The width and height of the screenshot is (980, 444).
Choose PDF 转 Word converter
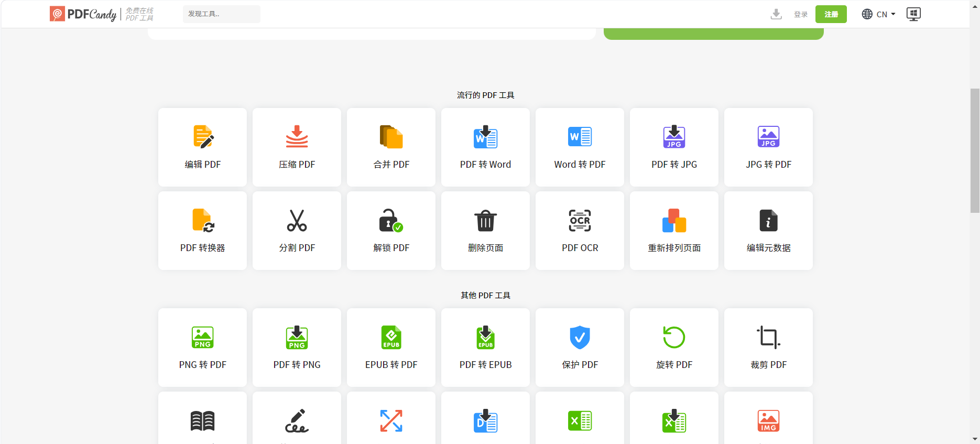coord(485,147)
